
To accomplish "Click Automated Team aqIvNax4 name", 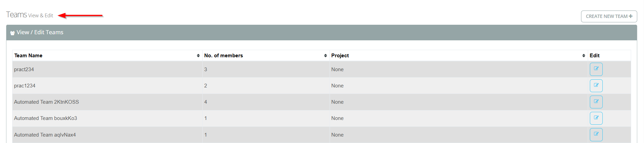I will click(x=45, y=135).
